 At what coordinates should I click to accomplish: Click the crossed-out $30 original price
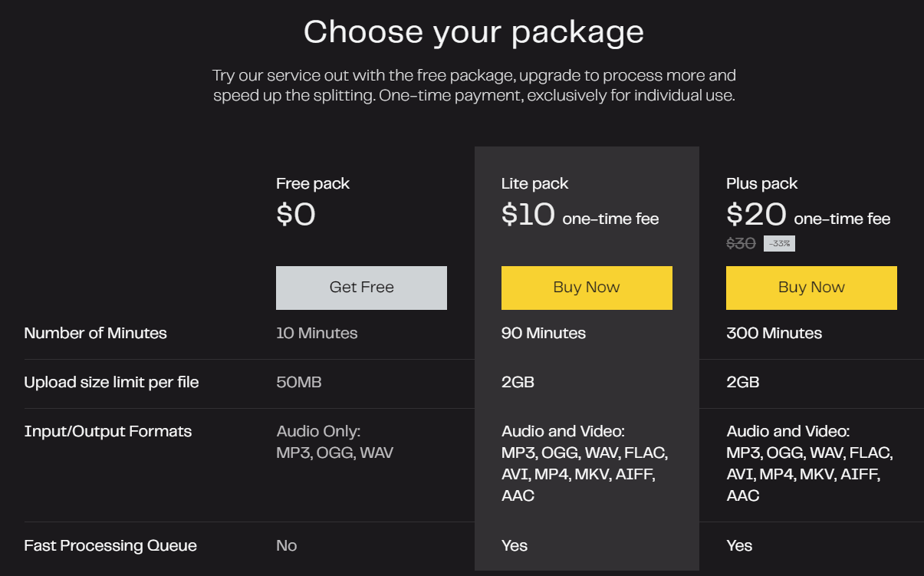point(741,244)
